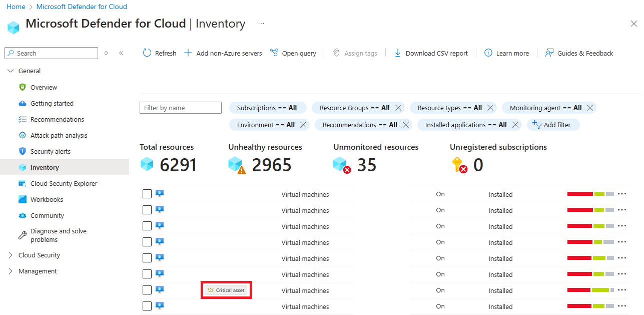644x315 pixels.
Task: Click the Microsoft Defender for Cloud breadcrumb
Action: [82, 7]
